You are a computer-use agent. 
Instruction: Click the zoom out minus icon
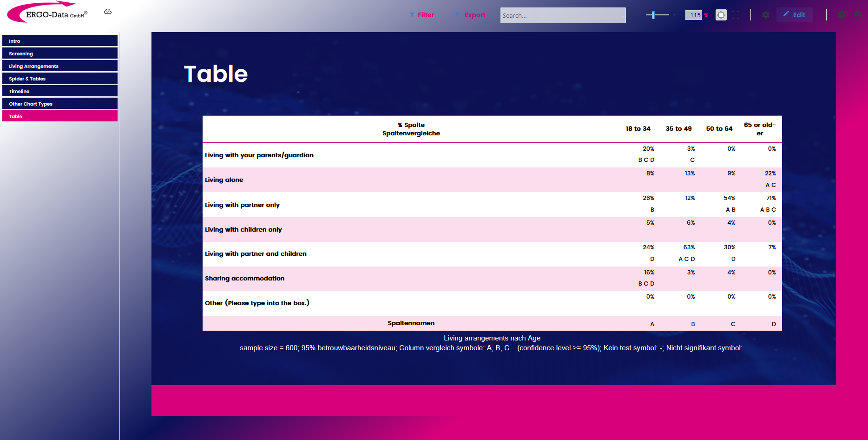click(x=641, y=15)
